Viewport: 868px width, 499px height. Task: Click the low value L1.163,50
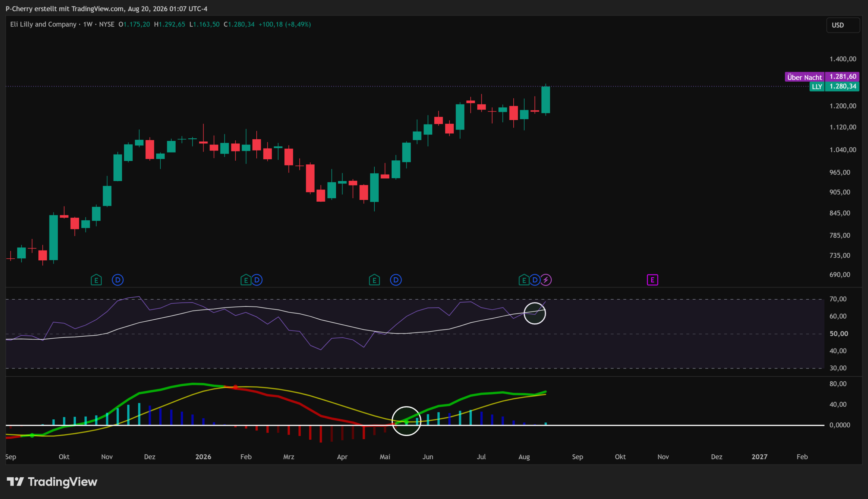click(x=204, y=24)
